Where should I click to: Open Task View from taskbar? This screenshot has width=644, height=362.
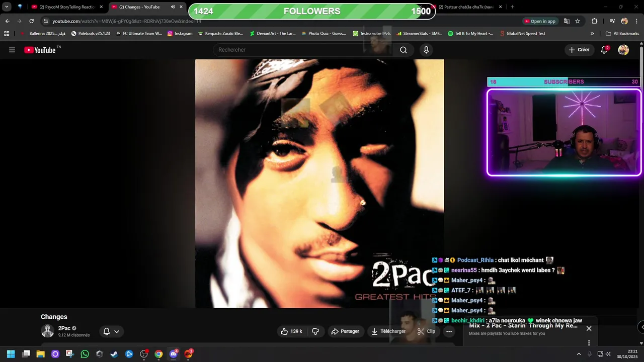26,354
